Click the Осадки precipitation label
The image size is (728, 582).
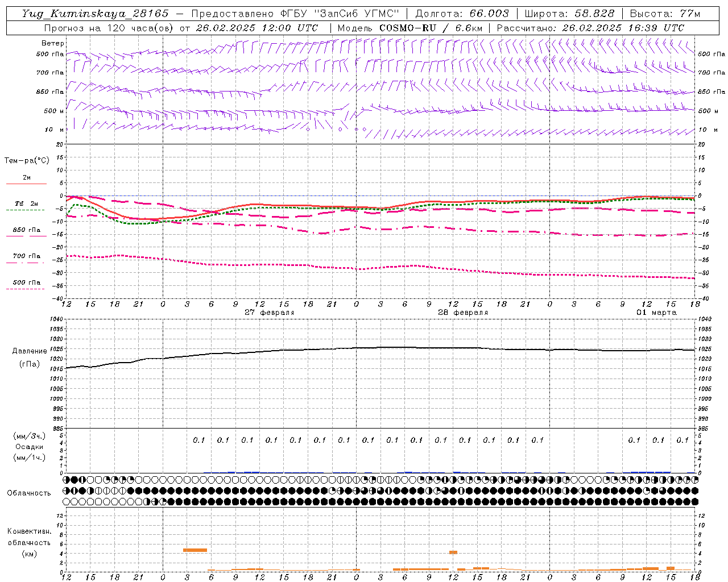pyautogui.click(x=30, y=447)
